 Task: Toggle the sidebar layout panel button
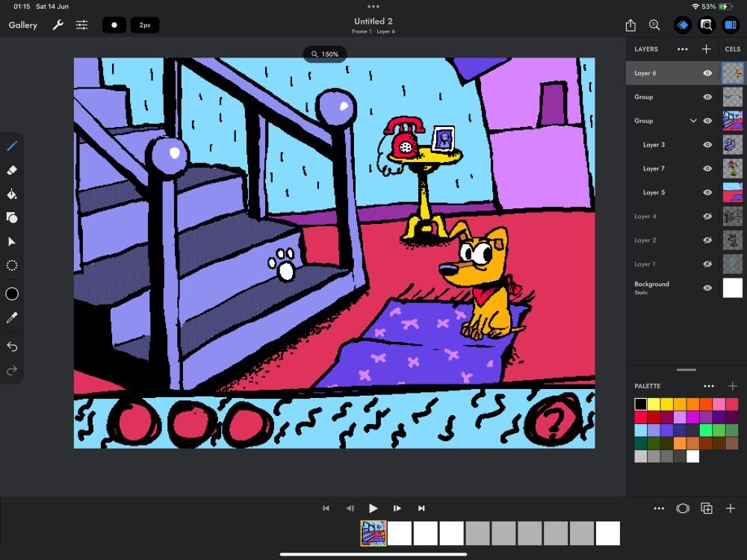[x=731, y=25]
